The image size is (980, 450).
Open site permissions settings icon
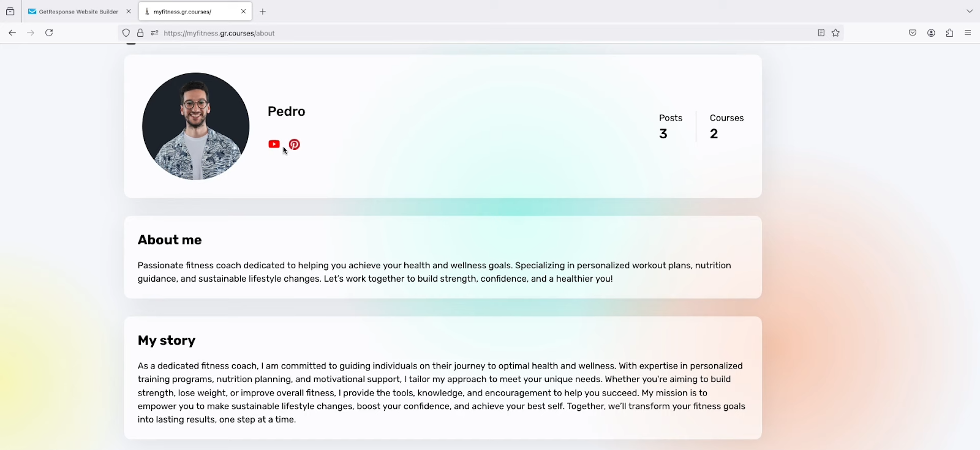tap(154, 33)
